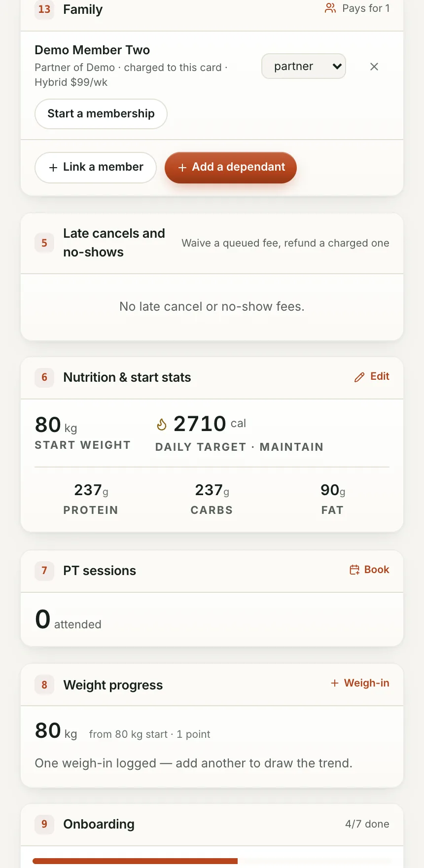Viewport: 424px width, 868px height.
Task: Click the Demo Member Two name
Action: (x=92, y=50)
